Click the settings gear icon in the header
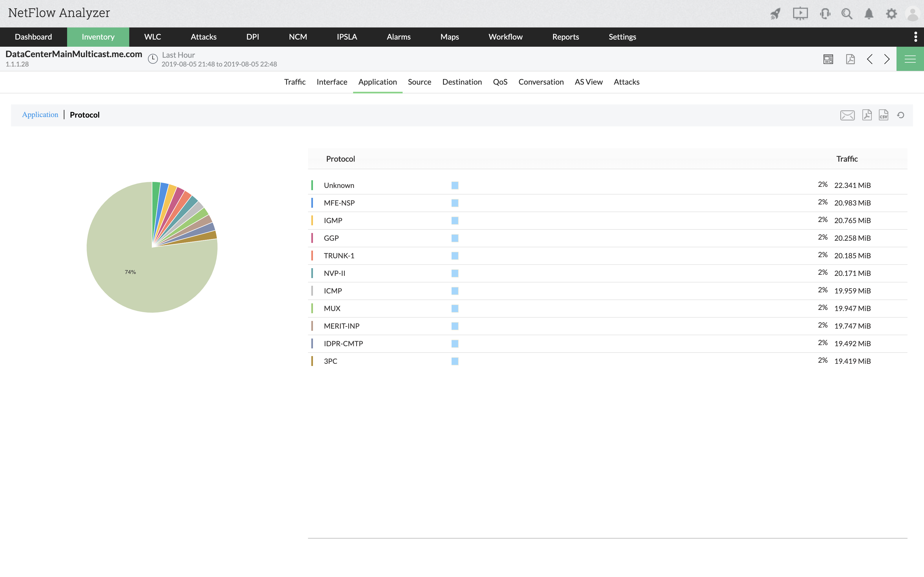924x577 pixels. tap(891, 14)
